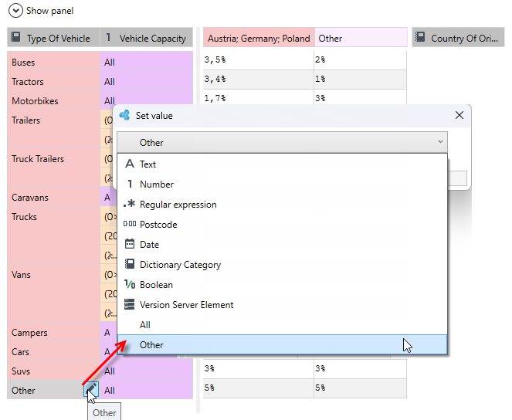The image size is (512, 420).
Task: Open the value type dropdown showing Other
Action: click(x=282, y=142)
